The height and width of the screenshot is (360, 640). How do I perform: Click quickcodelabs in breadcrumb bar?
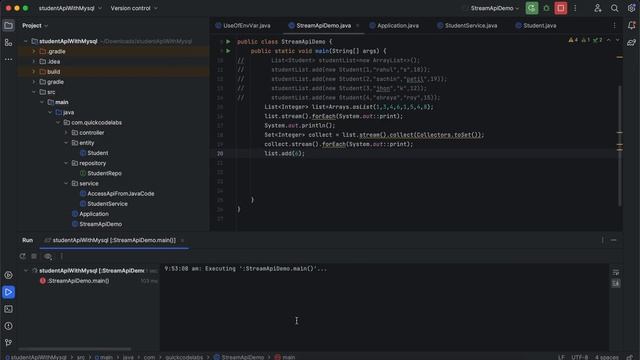[184, 357]
